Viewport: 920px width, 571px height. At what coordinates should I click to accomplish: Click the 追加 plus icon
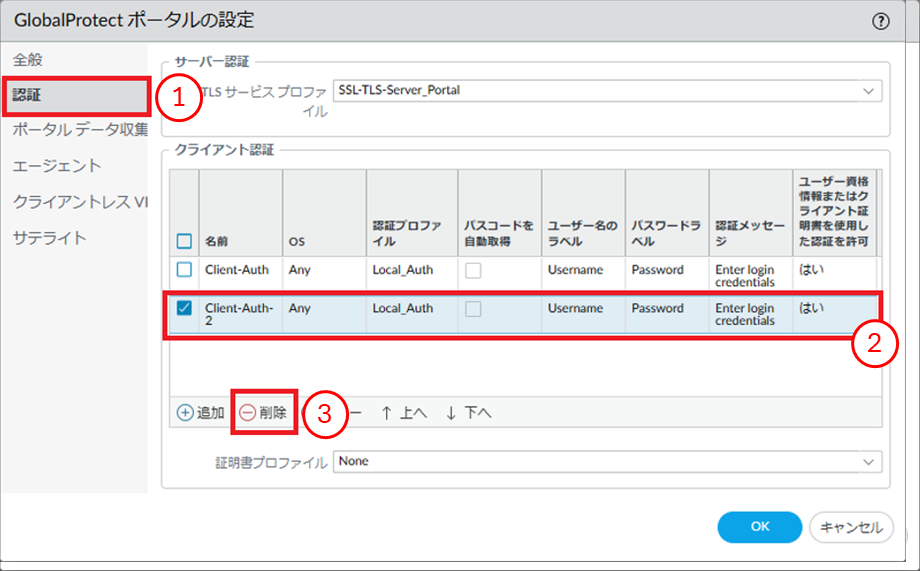pos(185,412)
